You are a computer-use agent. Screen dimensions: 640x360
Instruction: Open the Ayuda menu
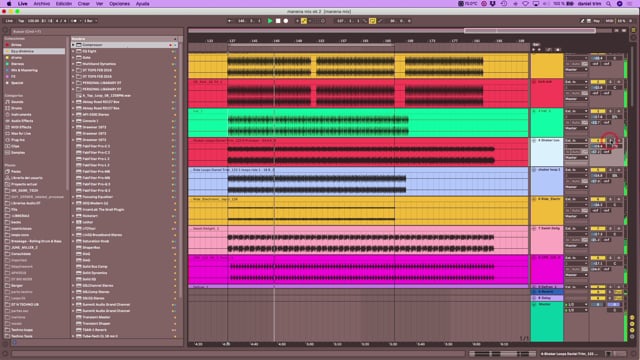142,4
